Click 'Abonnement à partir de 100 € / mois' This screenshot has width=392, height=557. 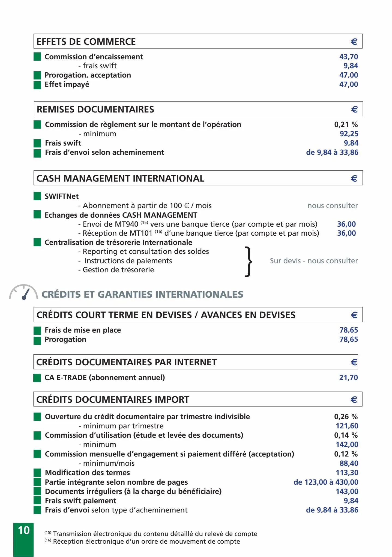[x=145, y=206]
